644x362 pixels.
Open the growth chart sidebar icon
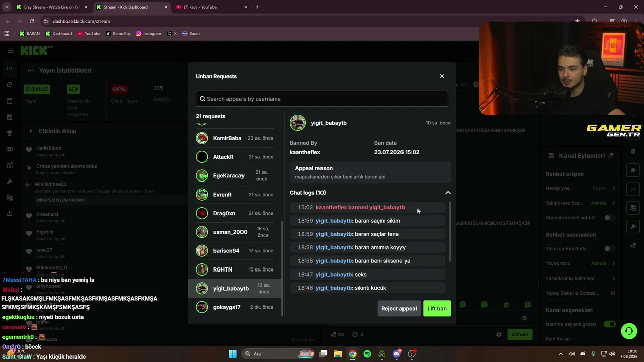9,165
